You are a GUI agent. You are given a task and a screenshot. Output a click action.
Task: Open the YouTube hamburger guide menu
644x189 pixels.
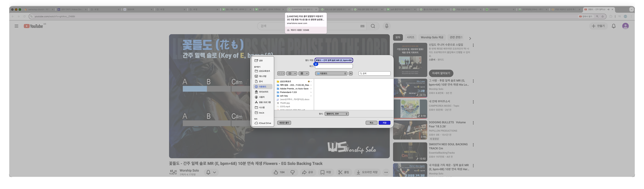coord(17,26)
